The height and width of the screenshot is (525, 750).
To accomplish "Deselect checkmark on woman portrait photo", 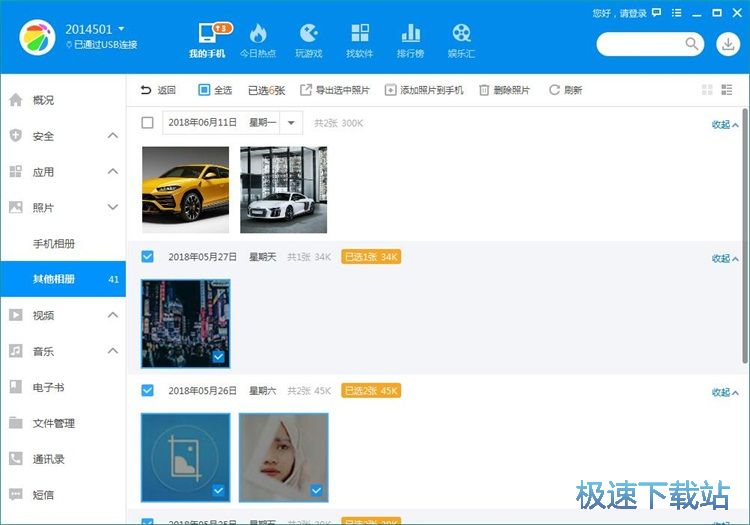I will pos(316,491).
